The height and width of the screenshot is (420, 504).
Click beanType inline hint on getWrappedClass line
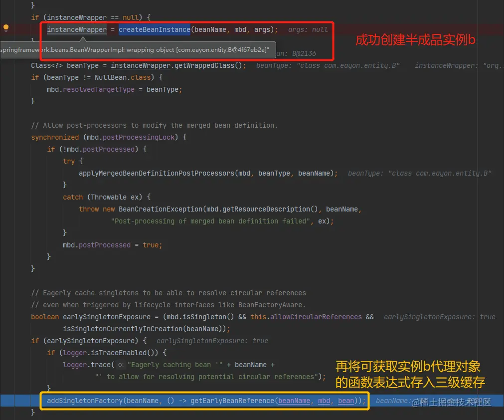pyautogui.click(x=328, y=66)
